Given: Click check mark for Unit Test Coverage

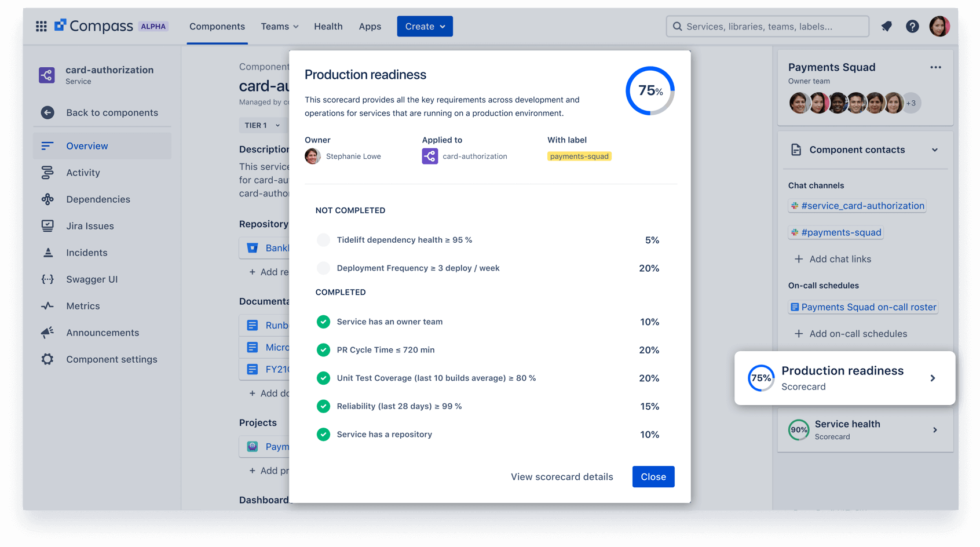Looking at the screenshot, I should pyautogui.click(x=323, y=378).
